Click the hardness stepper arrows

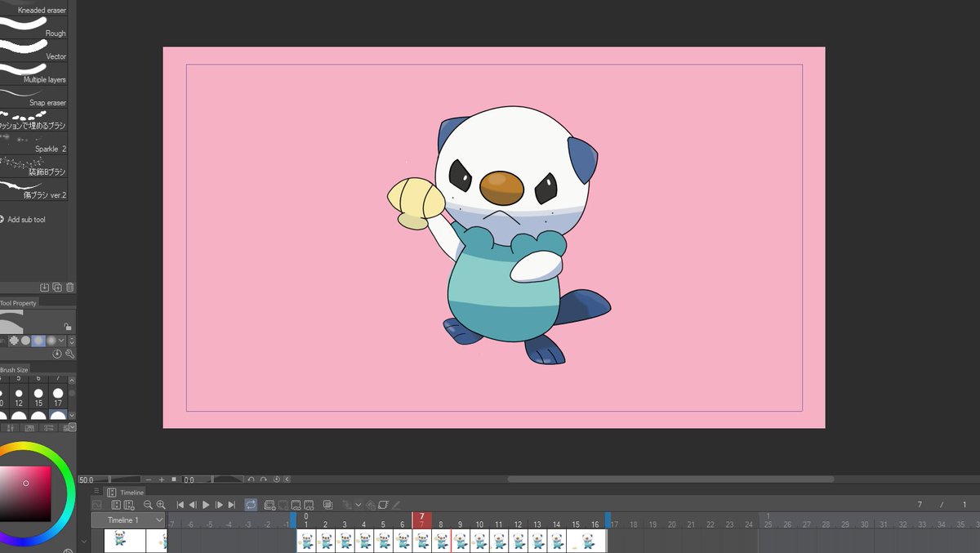click(x=72, y=341)
